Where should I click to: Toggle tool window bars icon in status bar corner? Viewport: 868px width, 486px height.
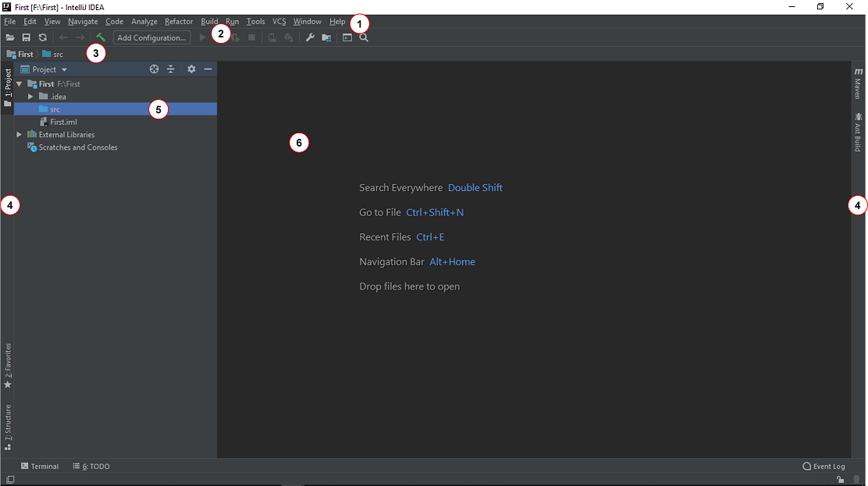tap(10, 480)
